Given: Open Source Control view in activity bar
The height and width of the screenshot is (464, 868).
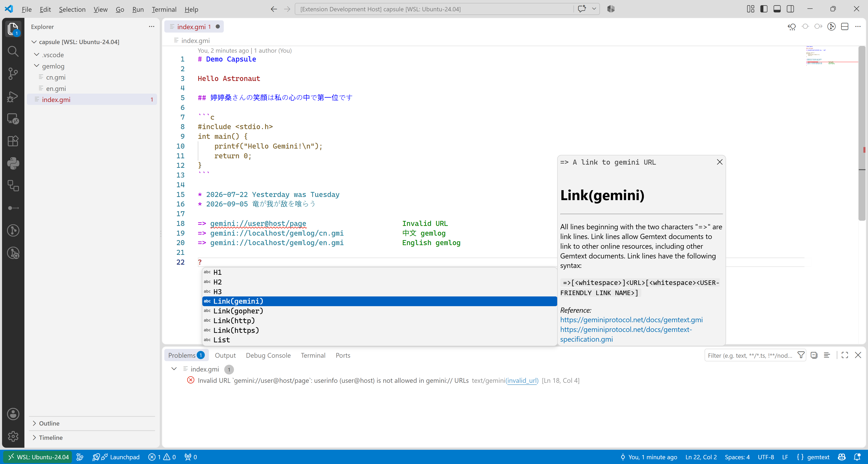Looking at the screenshot, I should pyautogui.click(x=13, y=73).
